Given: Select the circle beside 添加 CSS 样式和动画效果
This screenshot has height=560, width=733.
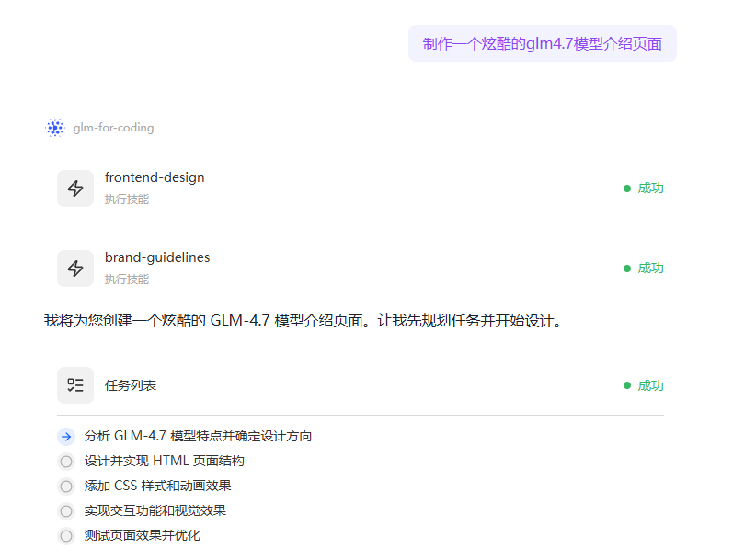Looking at the screenshot, I should (x=65, y=486).
